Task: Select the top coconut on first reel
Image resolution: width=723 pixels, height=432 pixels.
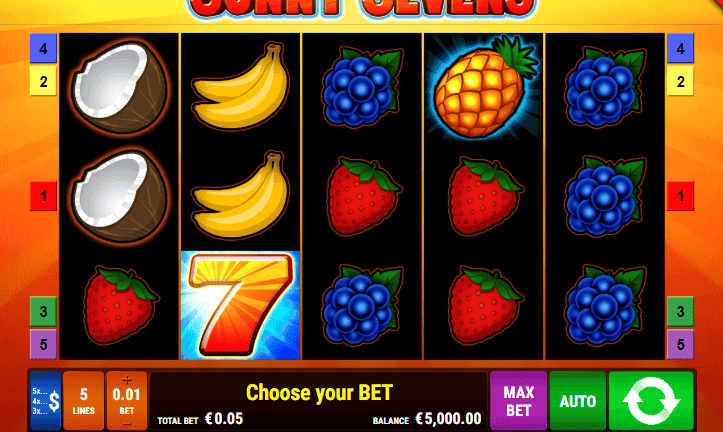Action: point(120,88)
